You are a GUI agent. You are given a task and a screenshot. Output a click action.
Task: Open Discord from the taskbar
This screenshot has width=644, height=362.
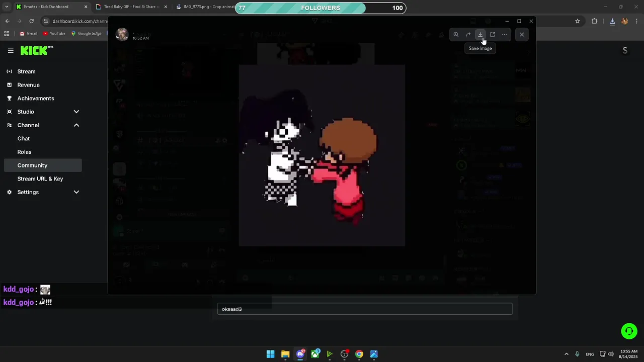coord(300,354)
